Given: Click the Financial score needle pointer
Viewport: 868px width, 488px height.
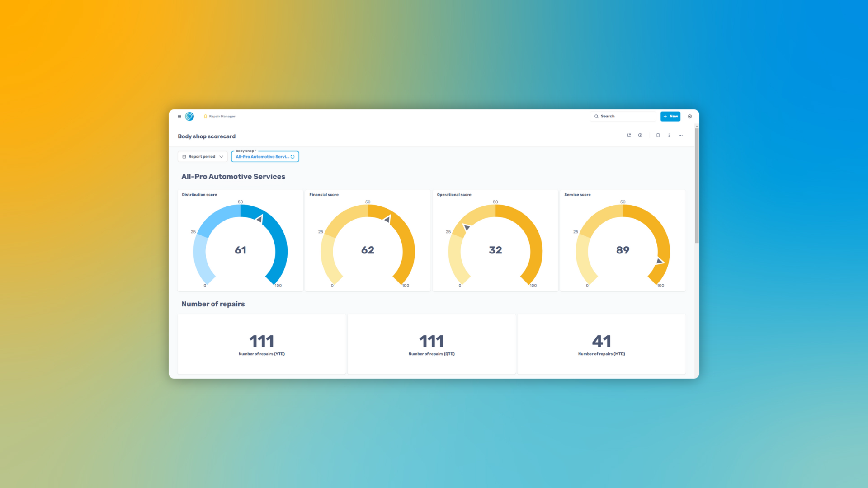Looking at the screenshot, I should tap(387, 219).
